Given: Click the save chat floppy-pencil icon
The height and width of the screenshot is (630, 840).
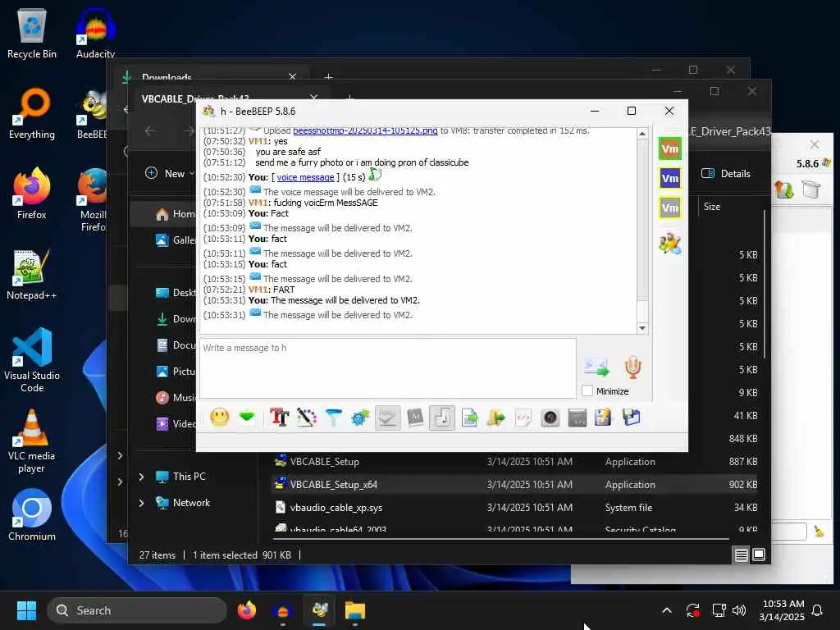Looking at the screenshot, I should (603, 418).
